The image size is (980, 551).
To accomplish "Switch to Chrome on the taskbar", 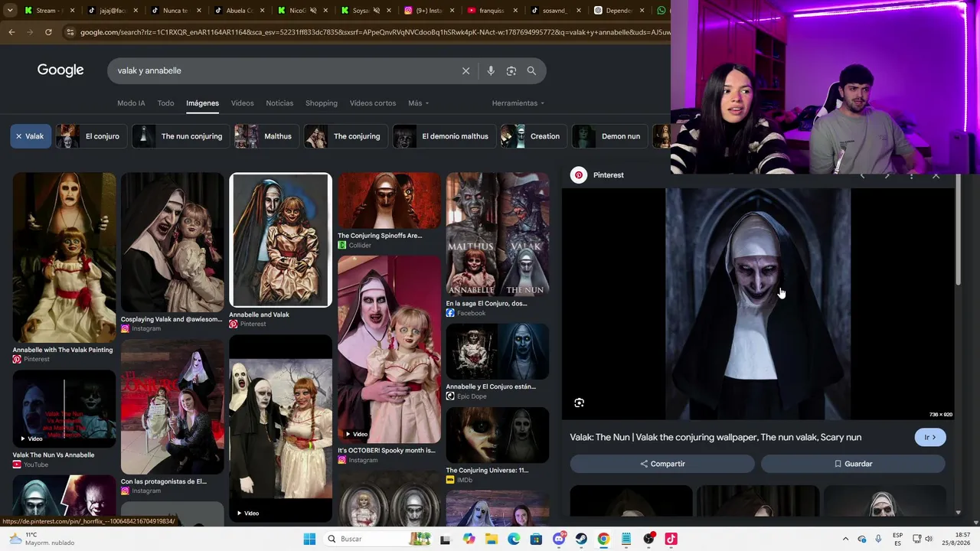I will (x=603, y=539).
